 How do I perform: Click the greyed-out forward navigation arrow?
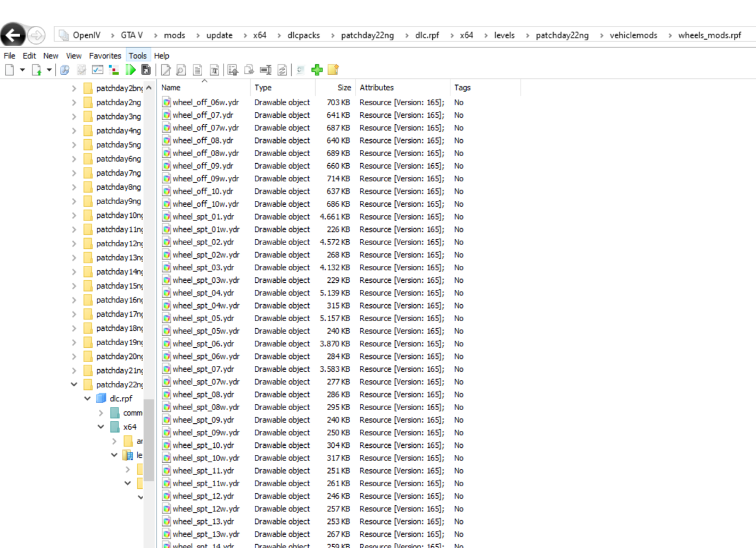click(37, 35)
